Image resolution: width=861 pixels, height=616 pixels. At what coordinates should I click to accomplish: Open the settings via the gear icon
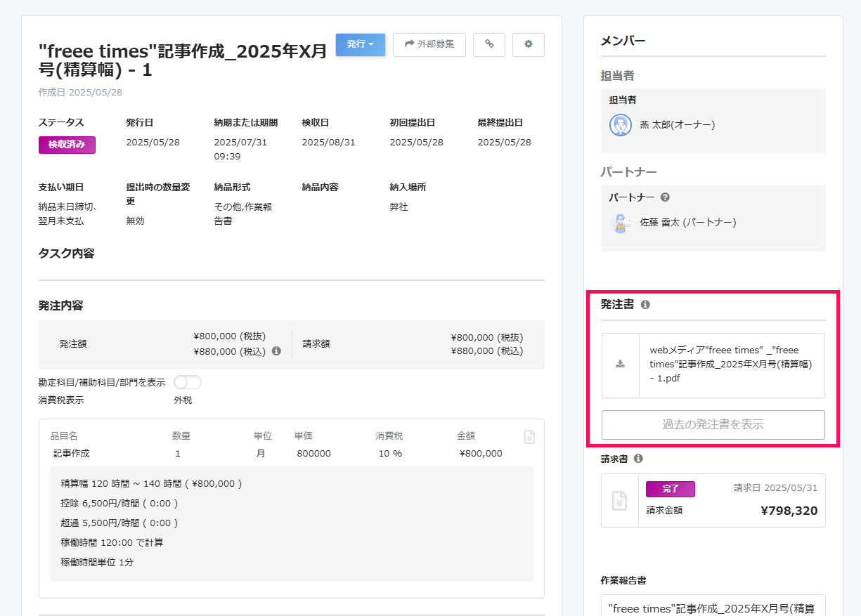[528, 44]
